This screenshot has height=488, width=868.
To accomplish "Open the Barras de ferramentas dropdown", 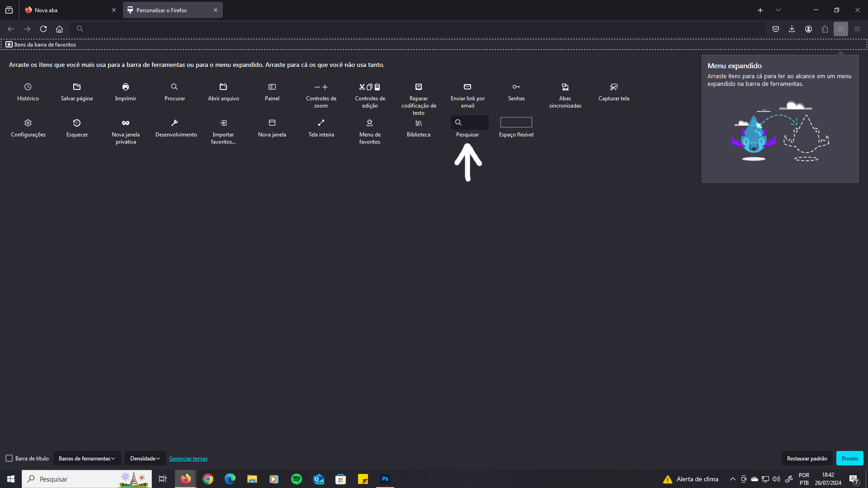I will (87, 458).
